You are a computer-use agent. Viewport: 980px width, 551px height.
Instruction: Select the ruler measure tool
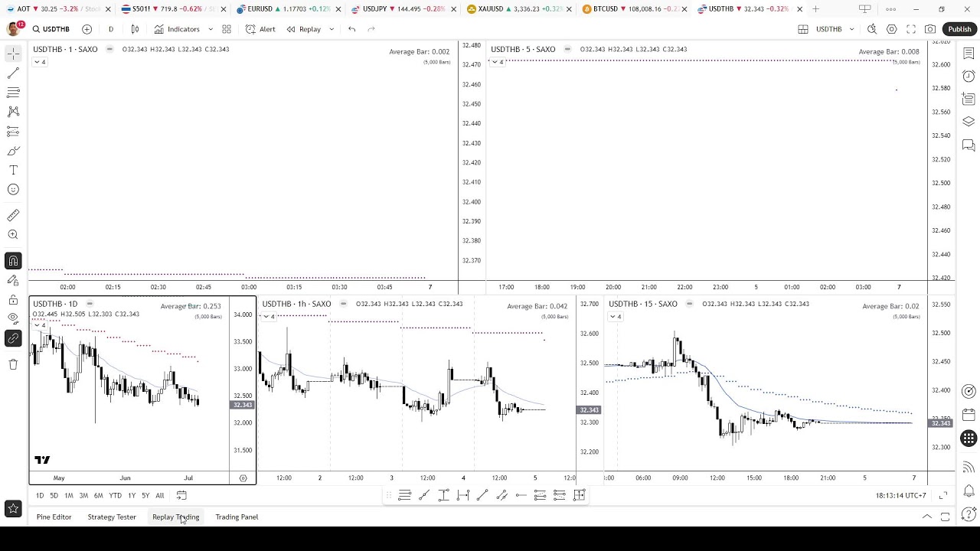[x=13, y=216]
